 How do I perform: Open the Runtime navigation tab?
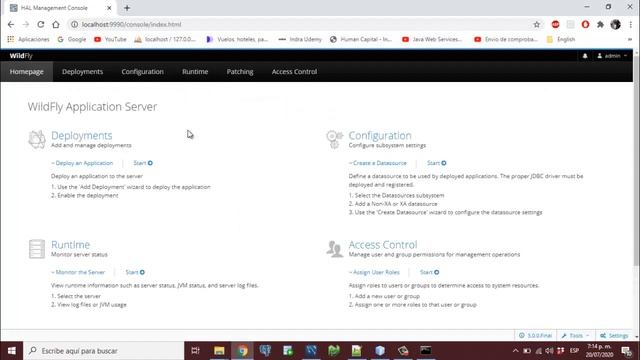point(195,71)
